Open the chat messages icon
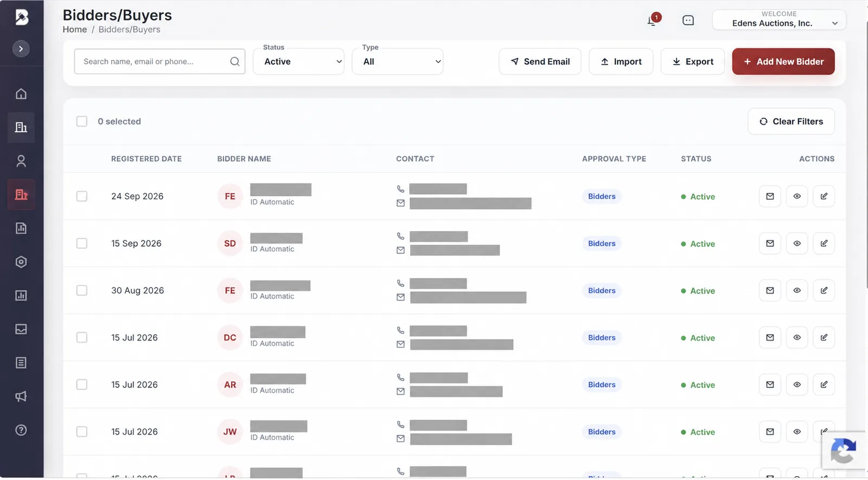868x480 pixels. click(x=688, y=21)
